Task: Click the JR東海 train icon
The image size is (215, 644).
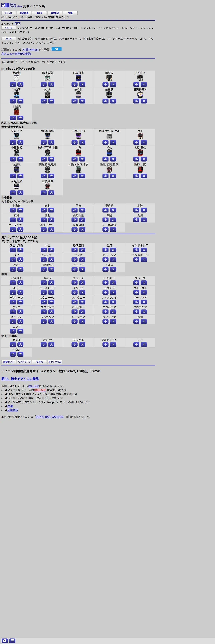Action: click(x=109, y=78)
